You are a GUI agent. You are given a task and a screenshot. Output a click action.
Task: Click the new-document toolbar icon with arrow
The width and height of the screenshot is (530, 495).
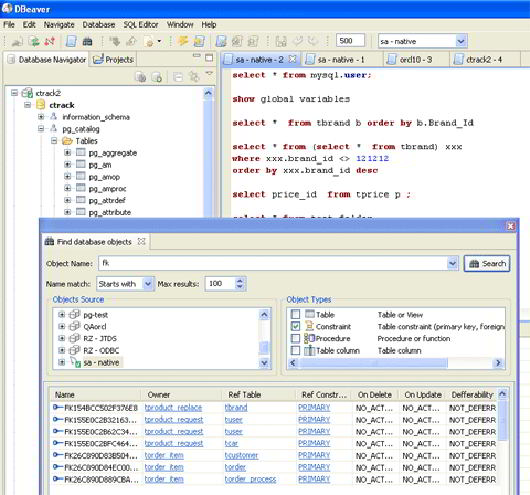pyautogui.click(x=149, y=41)
